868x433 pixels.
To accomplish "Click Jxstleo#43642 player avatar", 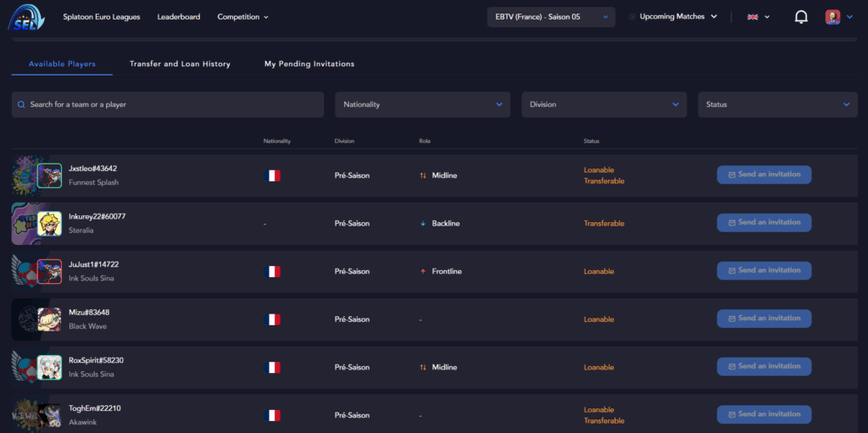I will 49,175.
